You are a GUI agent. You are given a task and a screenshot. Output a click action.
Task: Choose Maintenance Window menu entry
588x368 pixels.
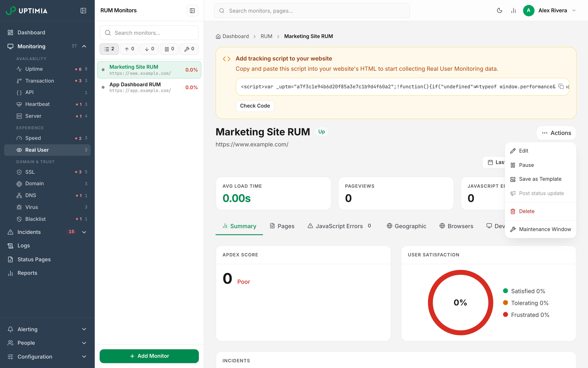540,229
